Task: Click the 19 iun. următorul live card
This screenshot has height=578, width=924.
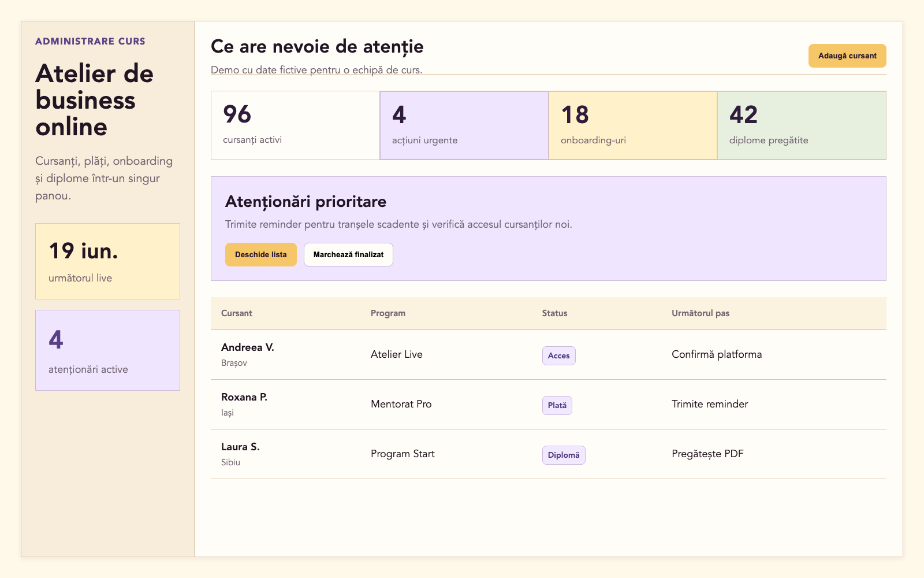Action: pos(107,261)
